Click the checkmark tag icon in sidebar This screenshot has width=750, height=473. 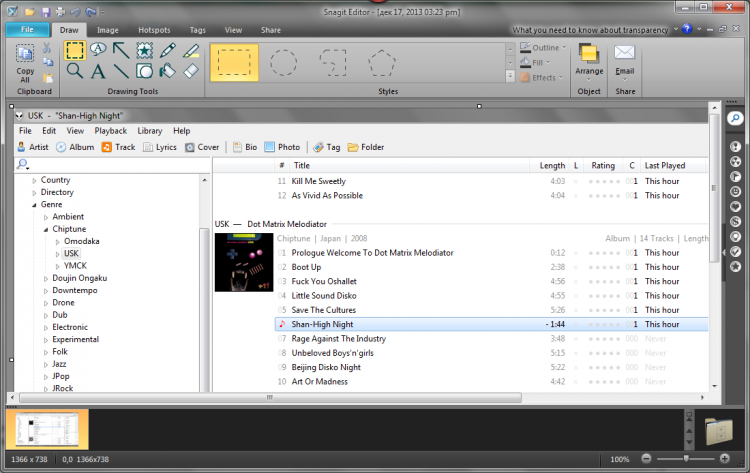point(735,252)
